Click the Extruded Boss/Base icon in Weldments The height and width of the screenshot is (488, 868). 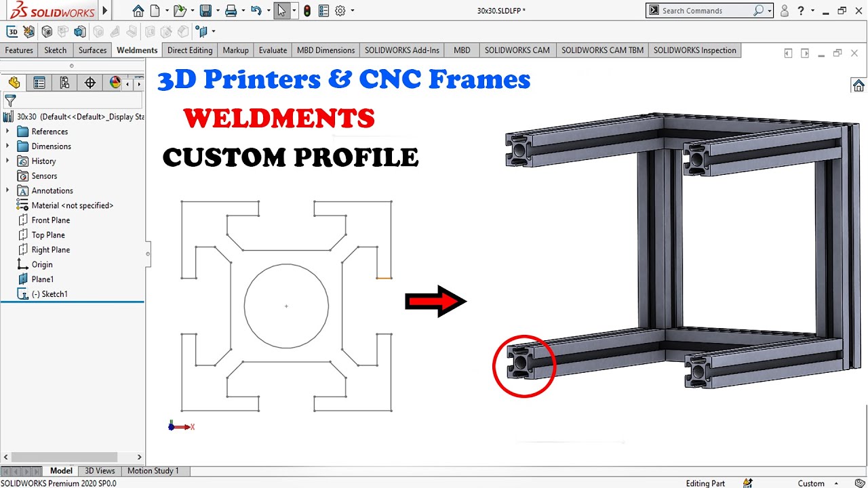[x=80, y=32]
